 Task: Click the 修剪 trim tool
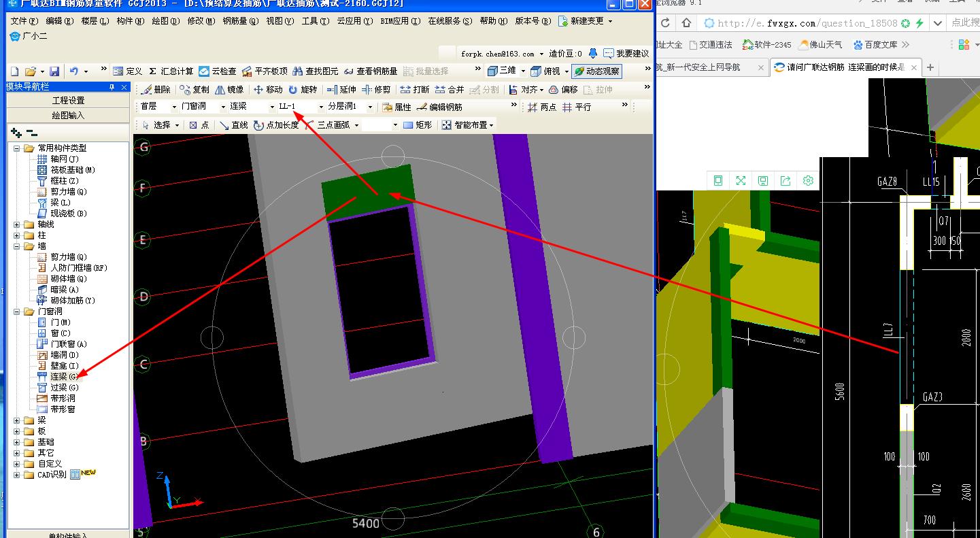376,89
